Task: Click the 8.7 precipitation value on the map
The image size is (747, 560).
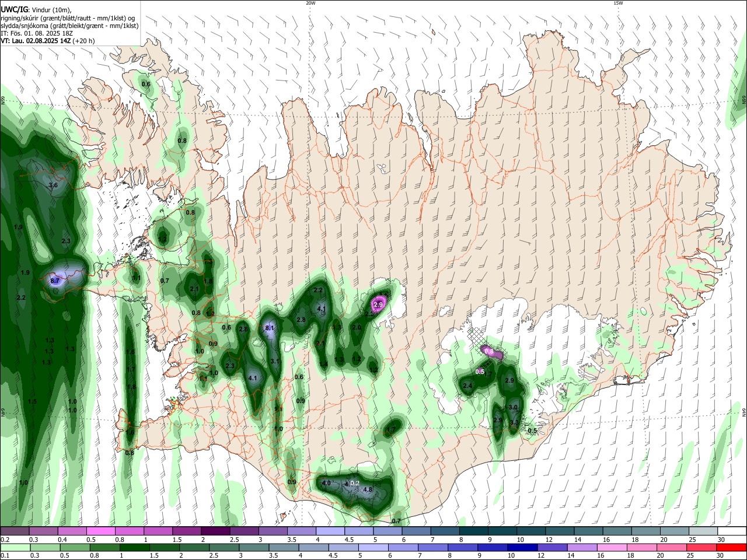Action: 55,281
